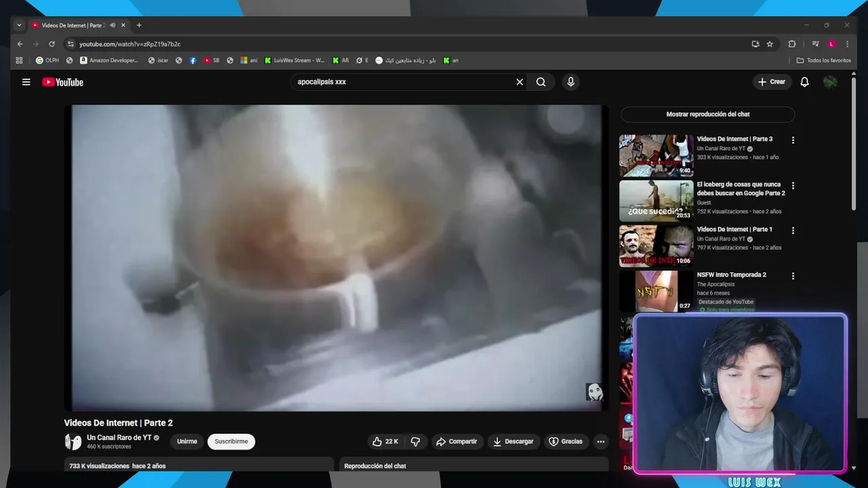Screen dimensions: 868x488
Task: Open Un Canal Raro de YT channel link
Action: [x=119, y=438]
